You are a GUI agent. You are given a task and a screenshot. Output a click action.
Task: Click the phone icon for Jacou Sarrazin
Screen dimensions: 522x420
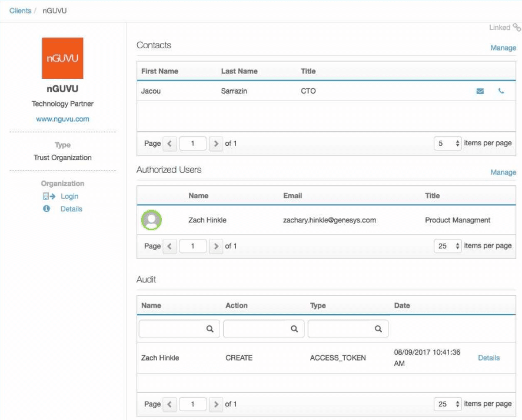[501, 91]
